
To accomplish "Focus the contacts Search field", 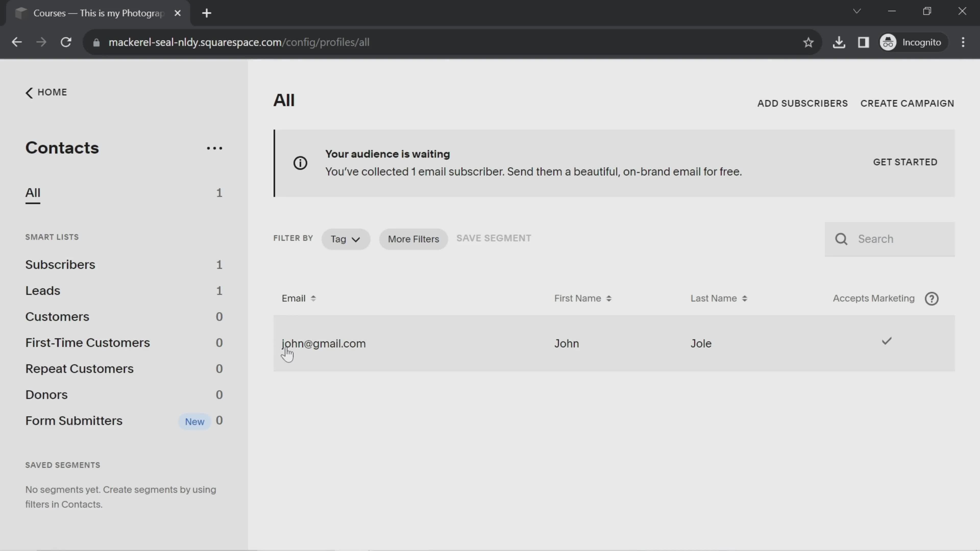I will (890, 239).
